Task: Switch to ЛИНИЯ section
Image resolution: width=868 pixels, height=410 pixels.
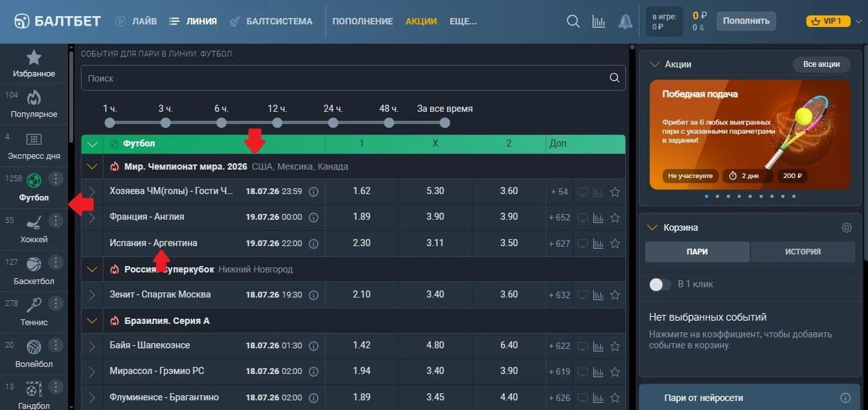Action: pyautogui.click(x=193, y=21)
